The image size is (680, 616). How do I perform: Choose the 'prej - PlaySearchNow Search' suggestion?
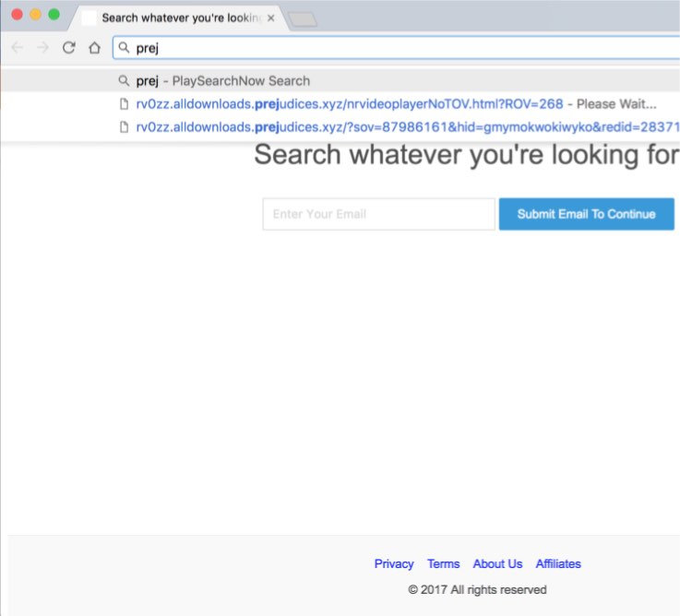click(x=222, y=80)
